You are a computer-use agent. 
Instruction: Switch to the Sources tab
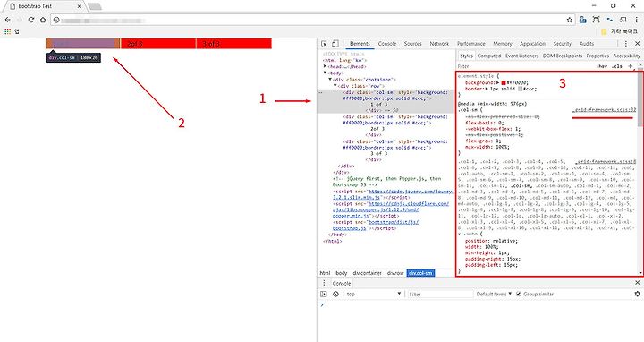(x=412, y=44)
